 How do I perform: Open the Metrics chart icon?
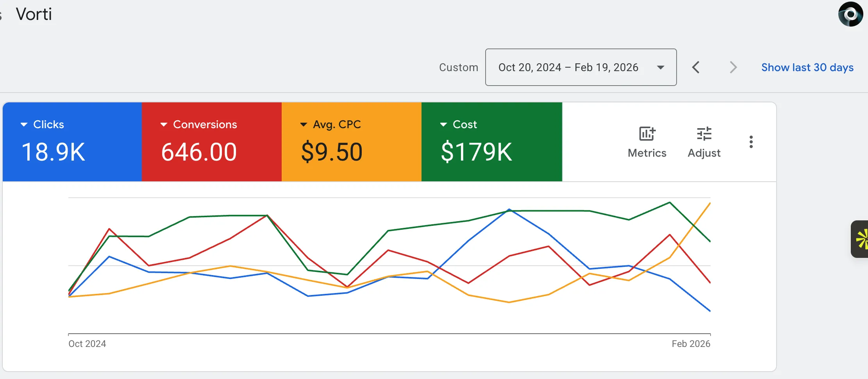pyautogui.click(x=647, y=134)
